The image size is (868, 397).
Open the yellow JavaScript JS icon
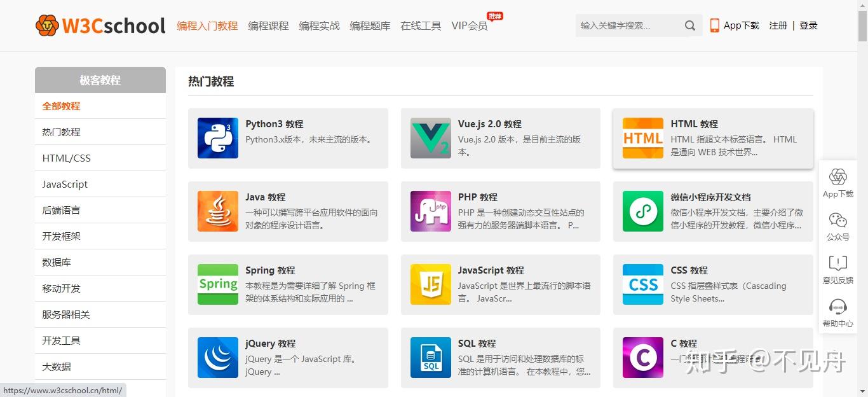coord(431,284)
